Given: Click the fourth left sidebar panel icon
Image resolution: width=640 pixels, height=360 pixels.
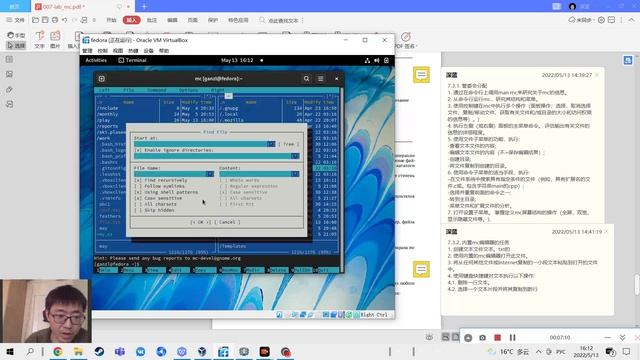Looking at the screenshot, I should point(9,104).
